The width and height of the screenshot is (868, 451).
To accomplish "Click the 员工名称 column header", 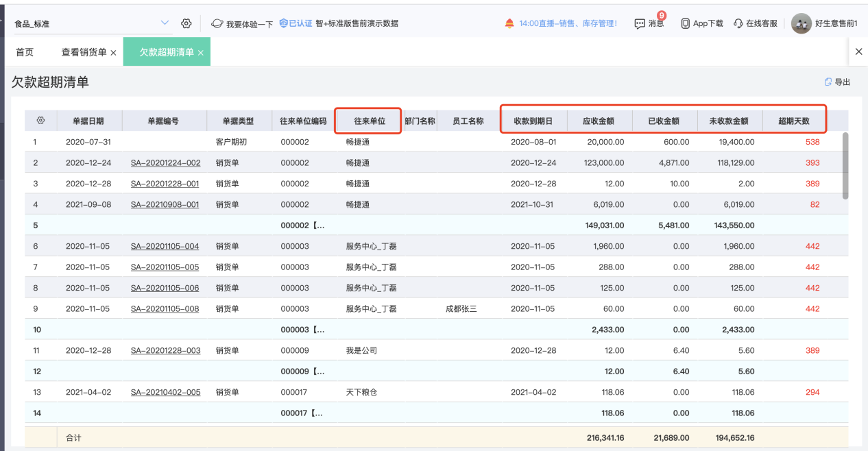I will coord(468,121).
